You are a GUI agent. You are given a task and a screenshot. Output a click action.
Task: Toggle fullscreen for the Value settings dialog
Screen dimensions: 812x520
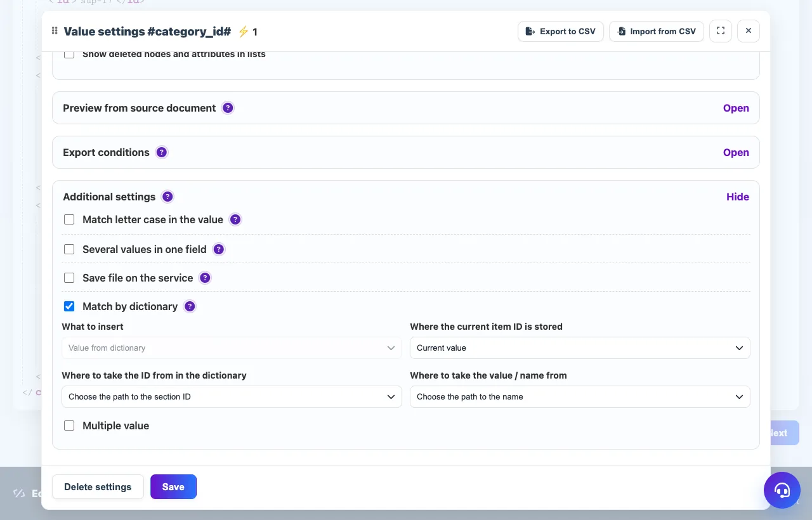pyautogui.click(x=721, y=31)
